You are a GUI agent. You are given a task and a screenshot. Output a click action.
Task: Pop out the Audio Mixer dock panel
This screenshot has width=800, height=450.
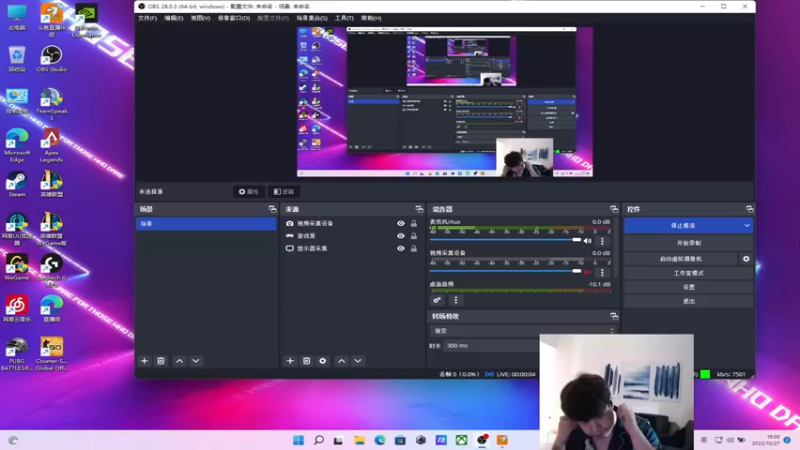click(614, 209)
